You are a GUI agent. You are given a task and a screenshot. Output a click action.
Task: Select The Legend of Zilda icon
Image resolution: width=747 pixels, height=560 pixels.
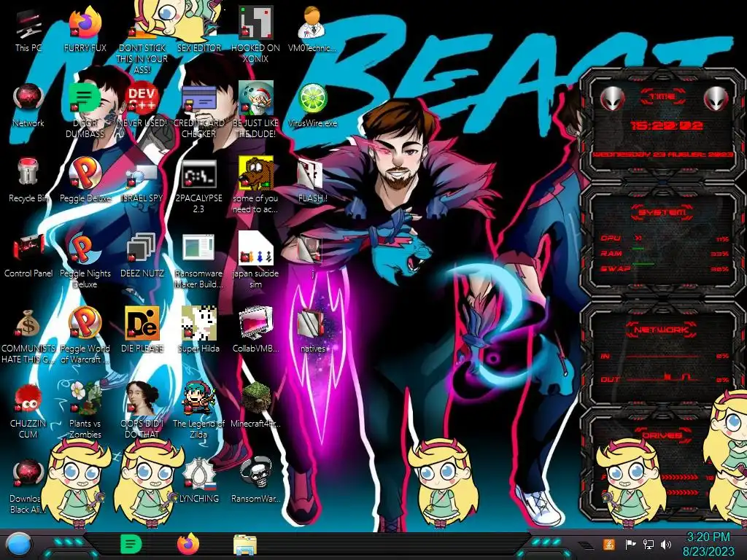pyautogui.click(x=198, y=399)
